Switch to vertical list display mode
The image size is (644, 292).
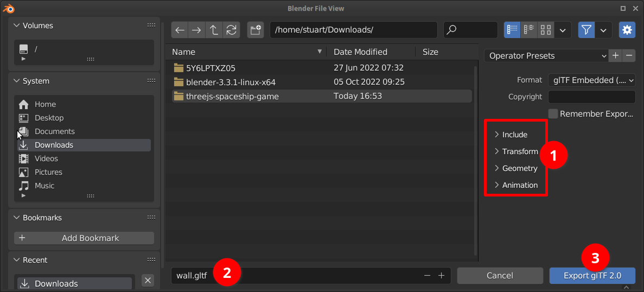tap(512, 30)
